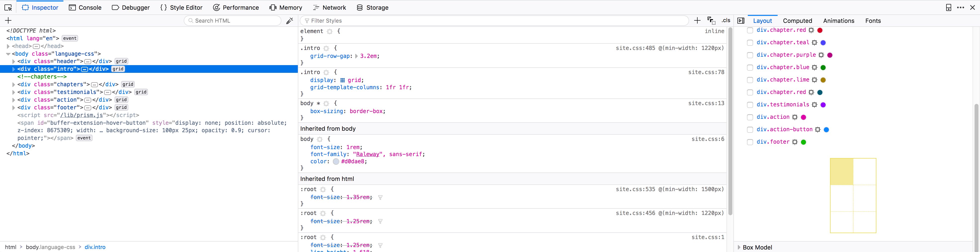
Task: Open responsive design mode icon
Action: tap(948, 8)
